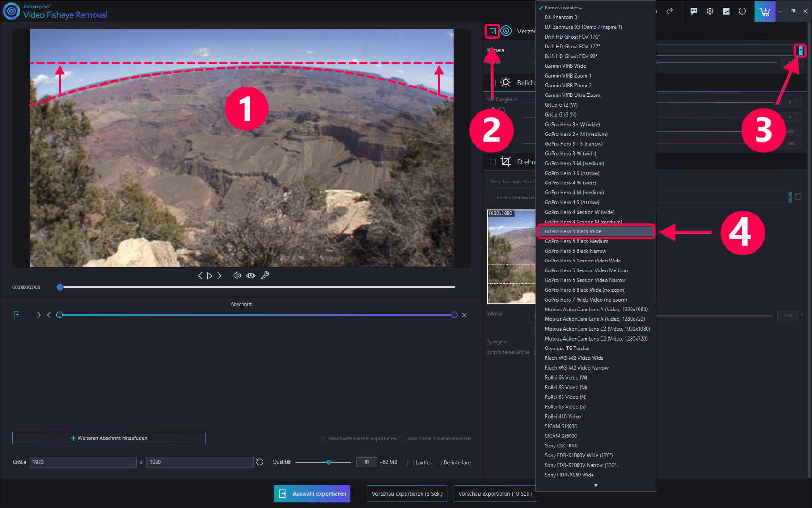Open the info icon in title bar
812x508 pixels.
tap(742, 11)
